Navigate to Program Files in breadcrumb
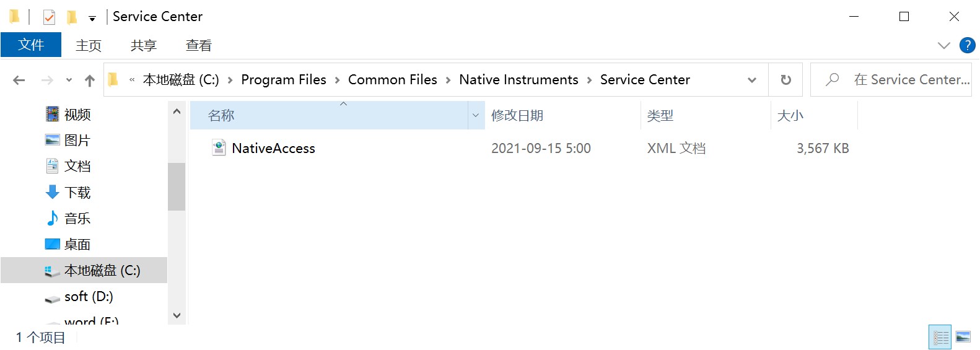The image size is (980, 350). (x=283, y=80)
